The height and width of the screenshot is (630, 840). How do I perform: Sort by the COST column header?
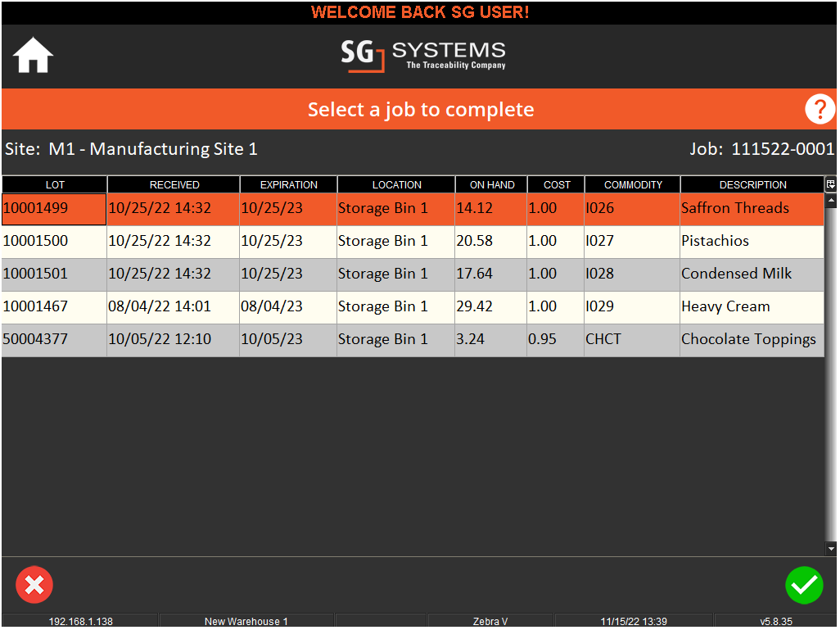click(557, 184)
